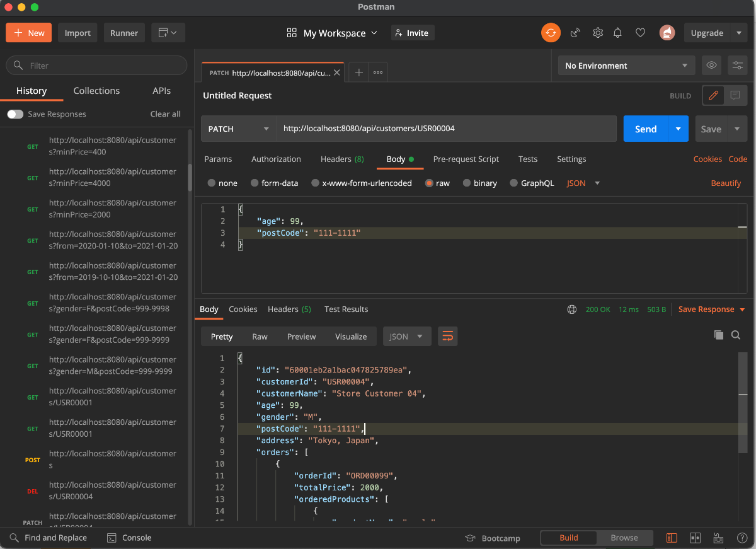Close the PATCH request tab

pos(337,72)
